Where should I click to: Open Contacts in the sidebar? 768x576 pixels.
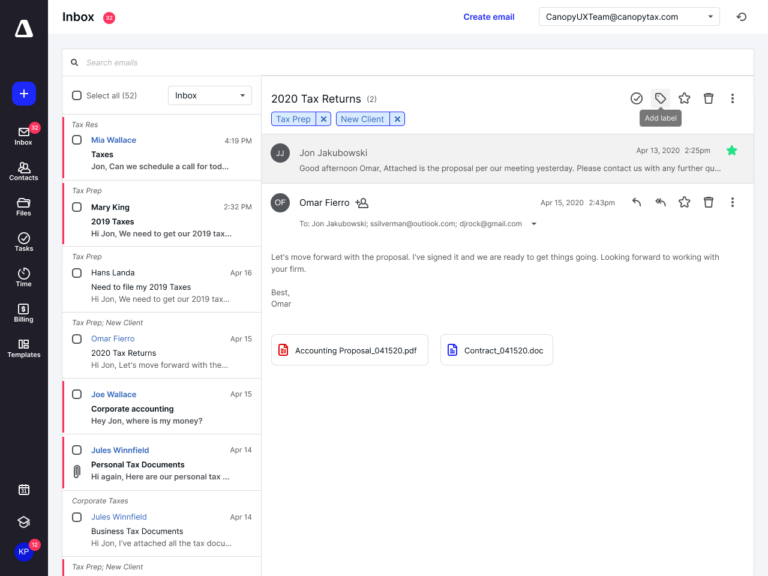coord(24,171)
